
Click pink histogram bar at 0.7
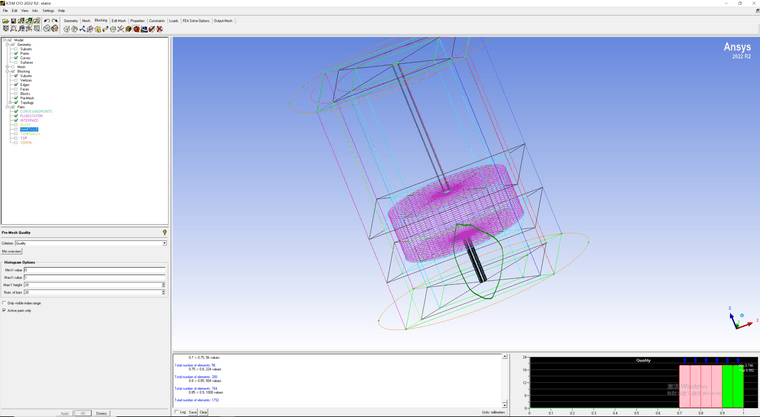684,386
